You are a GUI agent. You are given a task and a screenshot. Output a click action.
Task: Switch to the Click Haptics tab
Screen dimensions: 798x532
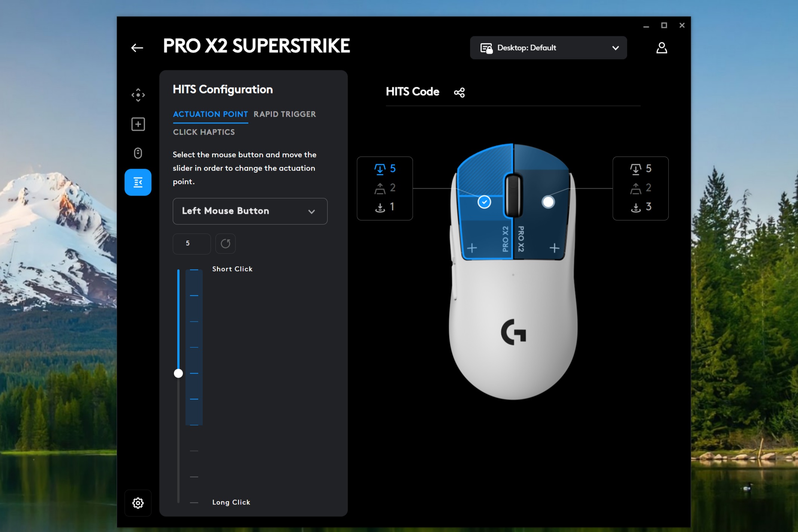(204, 132)
